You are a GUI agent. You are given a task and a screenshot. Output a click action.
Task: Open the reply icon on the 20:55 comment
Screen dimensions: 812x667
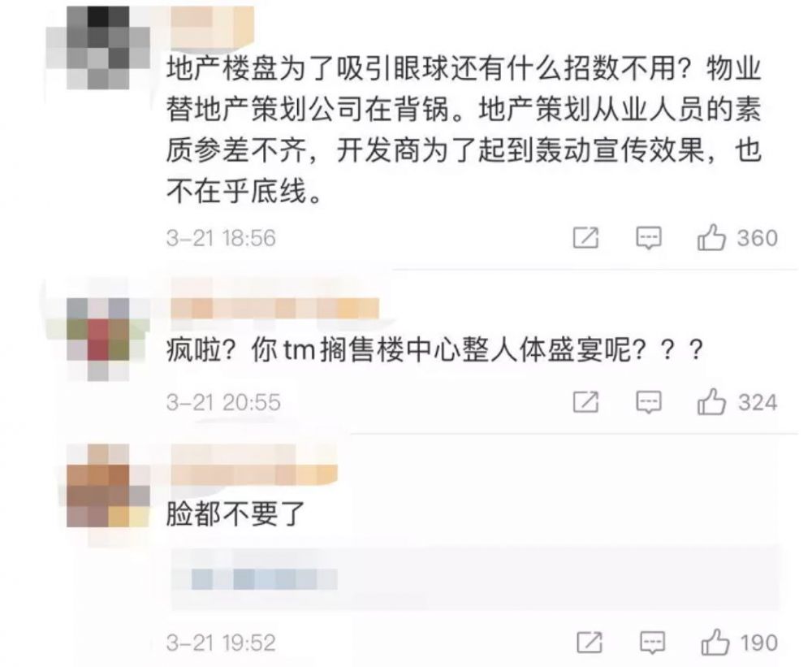[648, 402]
